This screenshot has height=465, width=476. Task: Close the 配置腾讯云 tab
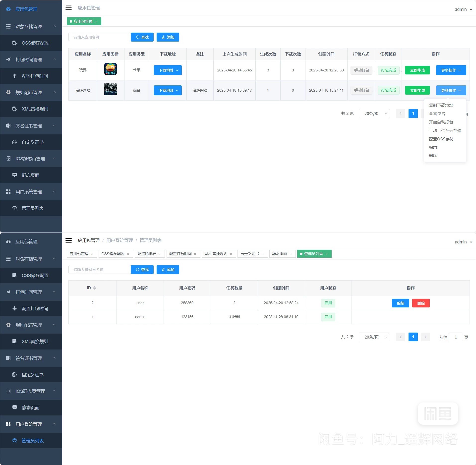click(x=160, y=254)
